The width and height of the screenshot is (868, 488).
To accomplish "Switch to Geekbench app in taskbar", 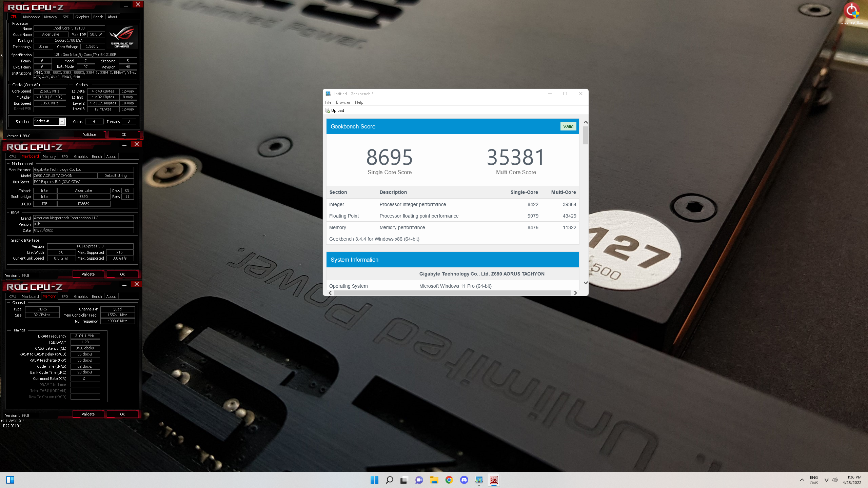I will (479, 480).
